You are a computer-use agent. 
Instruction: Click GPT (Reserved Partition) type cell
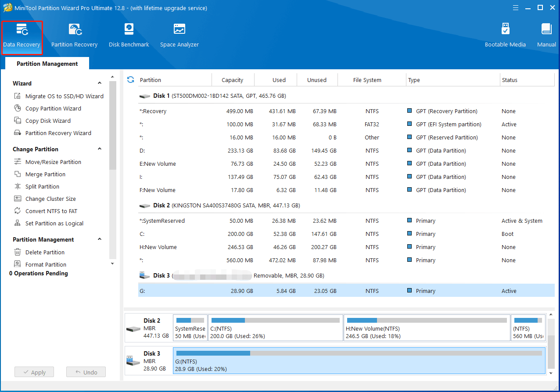point(447,137)
